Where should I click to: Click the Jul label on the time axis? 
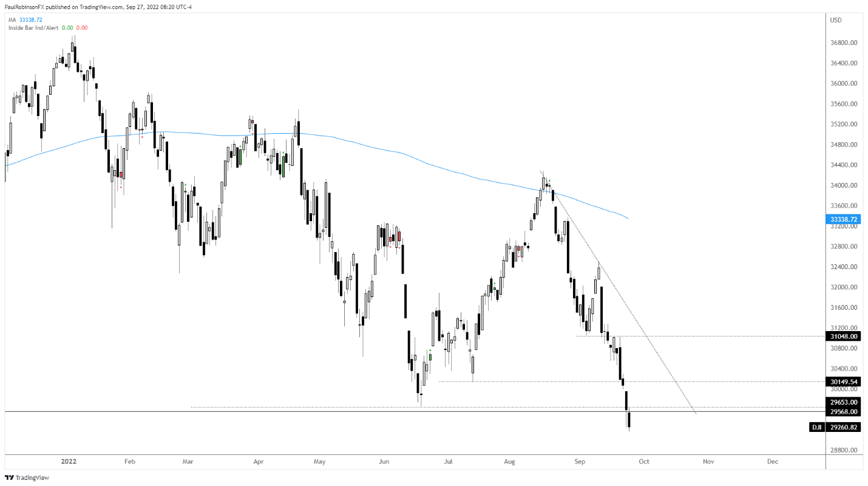click(x=447, y=462)
